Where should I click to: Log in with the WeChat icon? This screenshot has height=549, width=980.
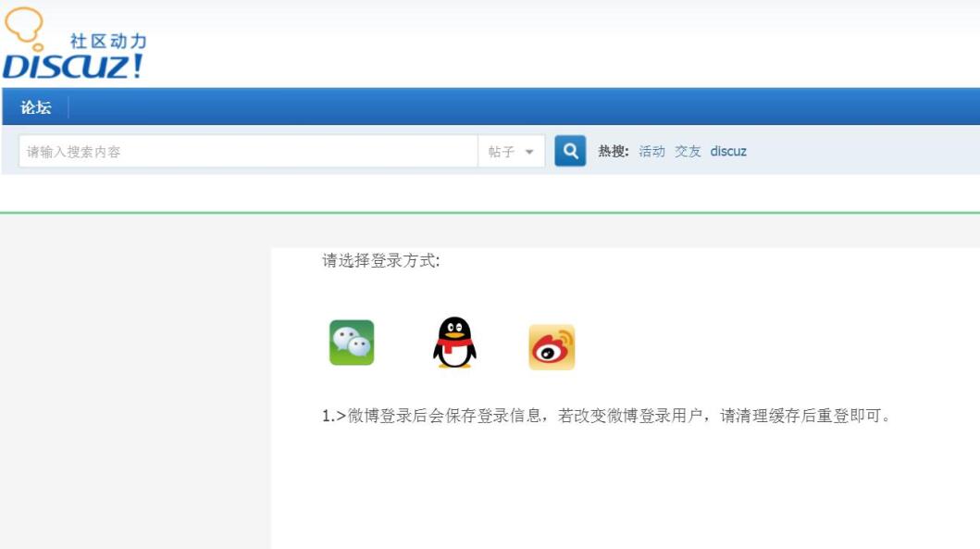pyautogui.click(x=352, y=343)
